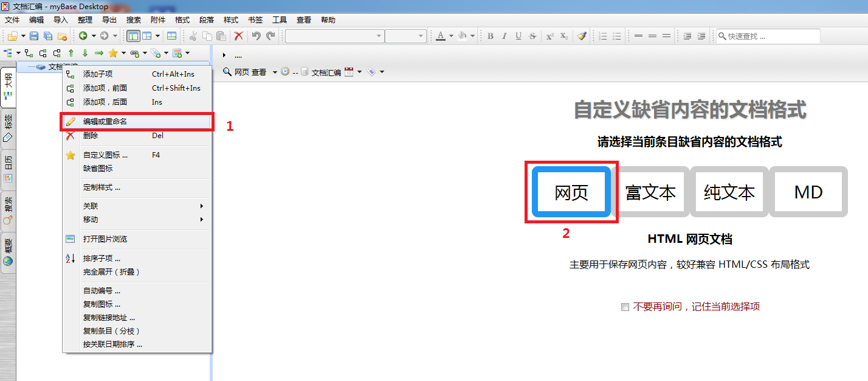The image size is (868, 381).
Task: Toggle underline formatting
Action: (518, 36)
